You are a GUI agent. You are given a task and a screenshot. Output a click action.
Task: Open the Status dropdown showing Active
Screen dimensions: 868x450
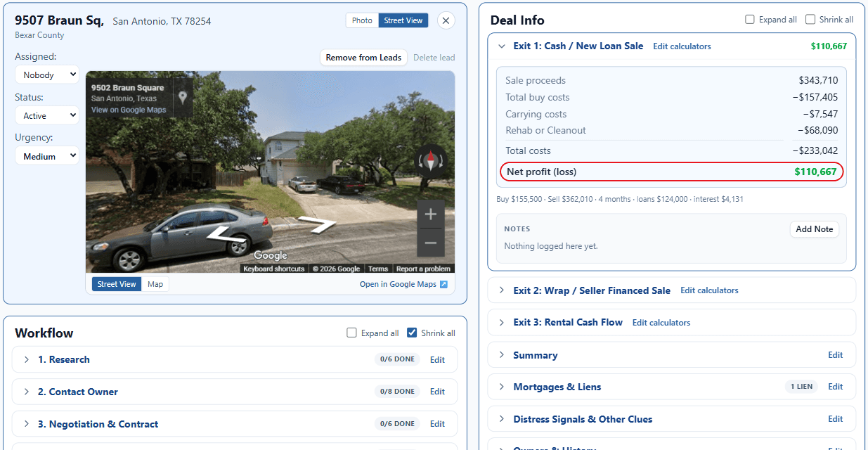coord(47,115)
